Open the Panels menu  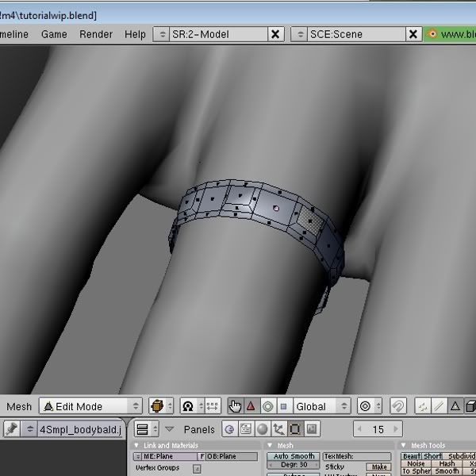[199, 429]
